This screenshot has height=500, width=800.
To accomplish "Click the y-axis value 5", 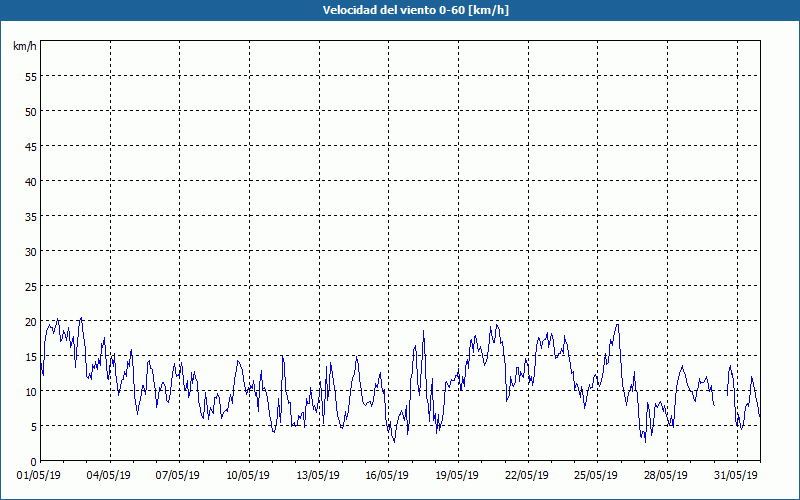I will click(34, 427).
